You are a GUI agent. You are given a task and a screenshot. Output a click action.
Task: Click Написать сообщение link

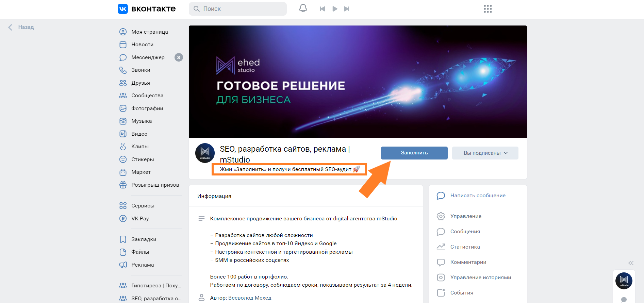coord(478,196)
